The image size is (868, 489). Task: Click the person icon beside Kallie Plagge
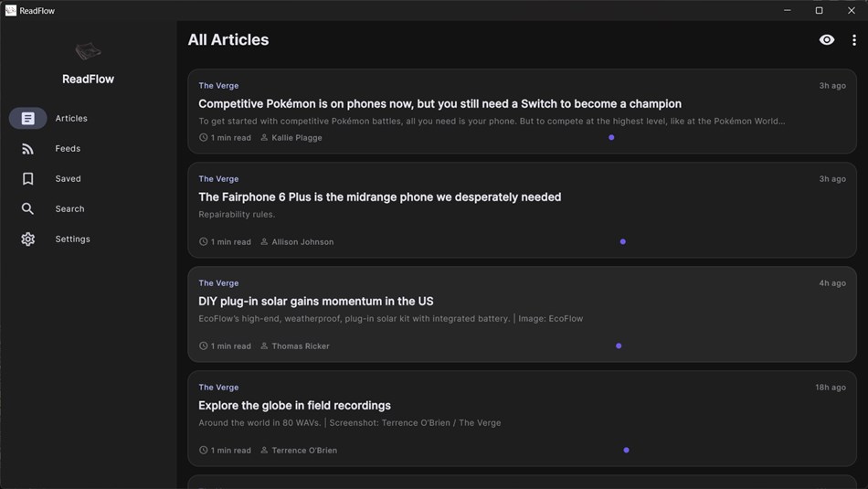(x=264, y=137)
